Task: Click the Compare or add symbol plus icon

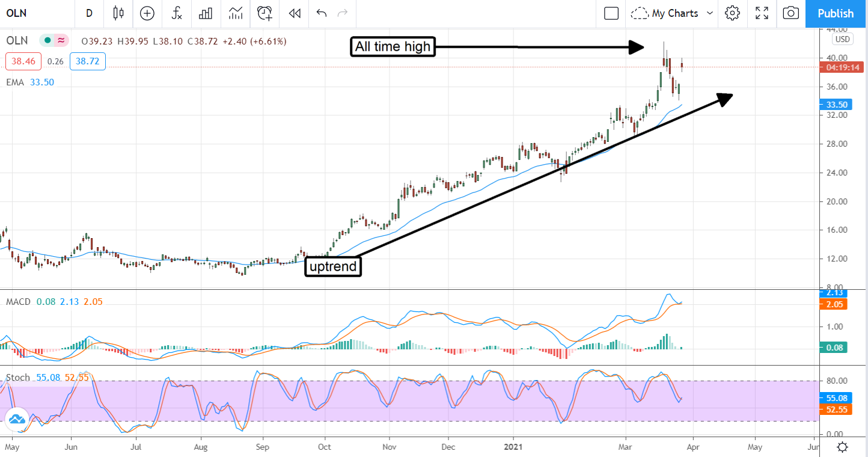Action: (147, 13)
